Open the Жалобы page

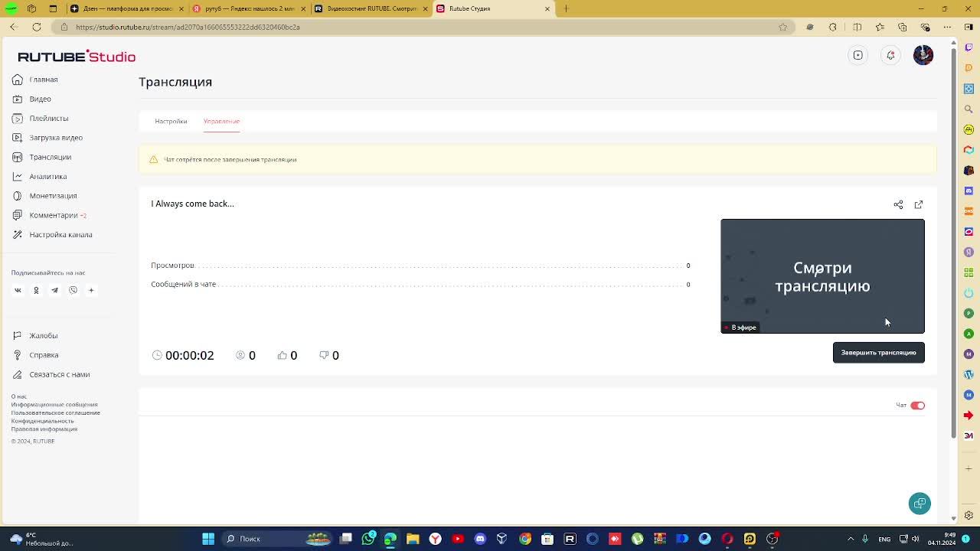35,336
